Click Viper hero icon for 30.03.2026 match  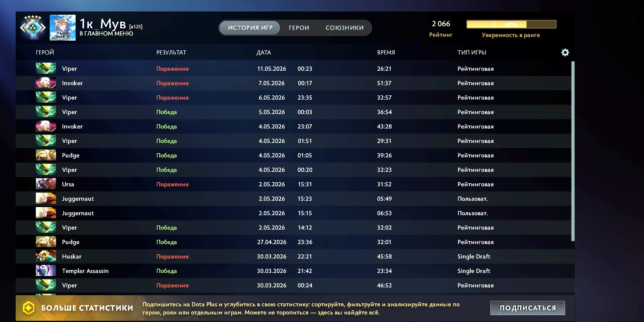pos(46,285)
